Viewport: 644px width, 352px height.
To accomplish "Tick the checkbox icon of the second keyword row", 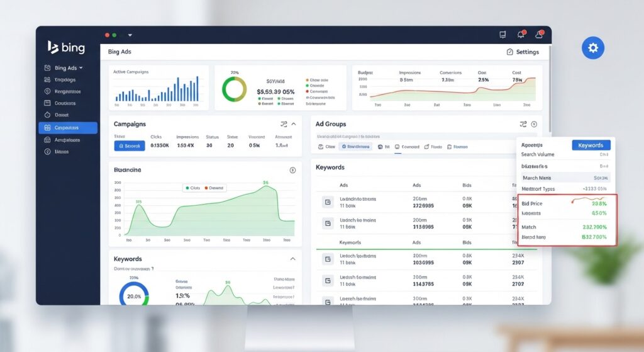I will 327,224.
